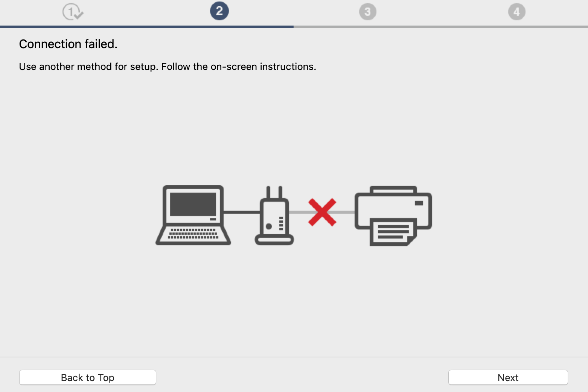This screenshot has width=588, height=392.
Task: Click the wireless router illustration
Action: coord(274,216)
